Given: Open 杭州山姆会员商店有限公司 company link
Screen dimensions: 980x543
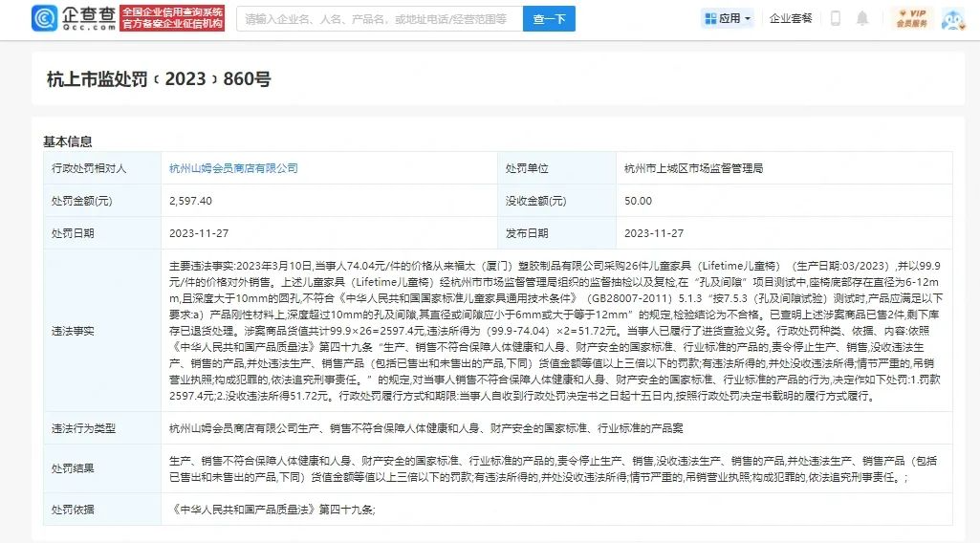Looking at the screenshot, I should [233, 168].
